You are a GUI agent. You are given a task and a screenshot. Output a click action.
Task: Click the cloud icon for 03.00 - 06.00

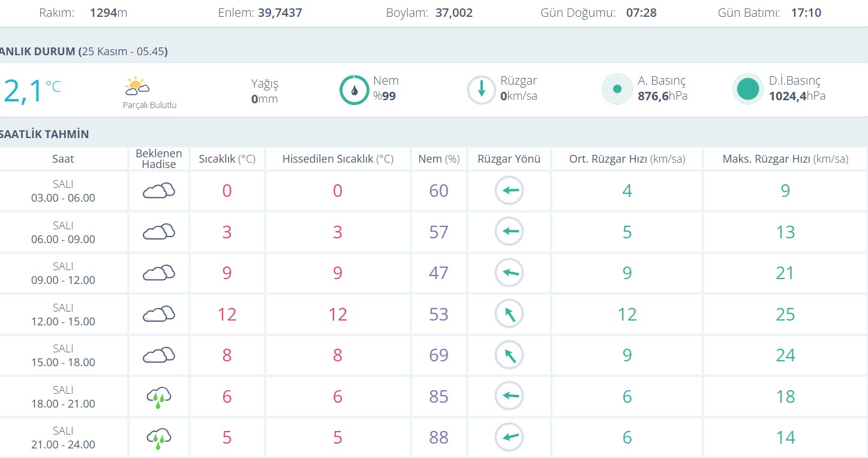[158, 191]
